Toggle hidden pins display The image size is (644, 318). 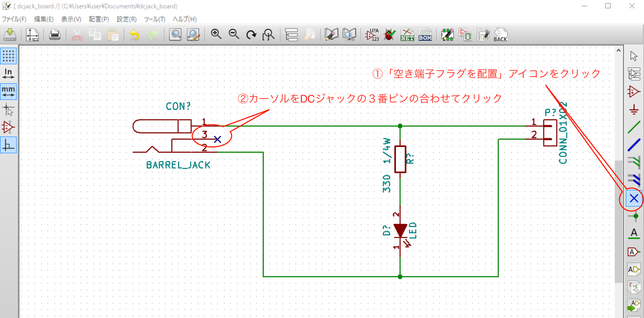(8, 127)
